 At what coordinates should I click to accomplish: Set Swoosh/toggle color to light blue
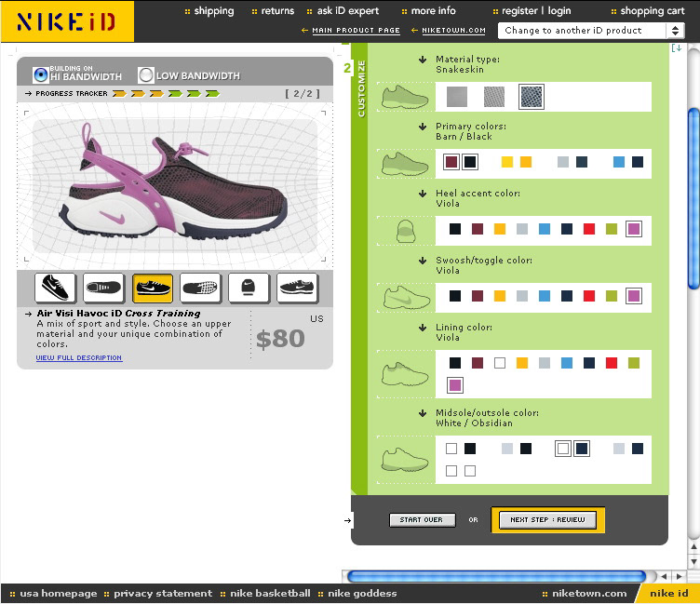(x=545, y=296)
